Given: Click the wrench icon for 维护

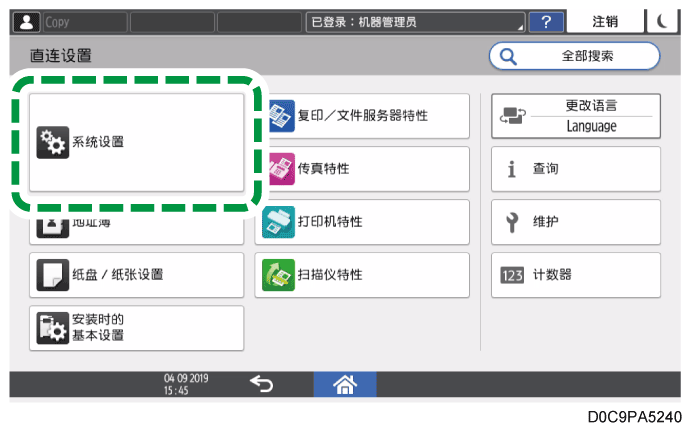Looking at the screenshot, I should tap(512, 222).
